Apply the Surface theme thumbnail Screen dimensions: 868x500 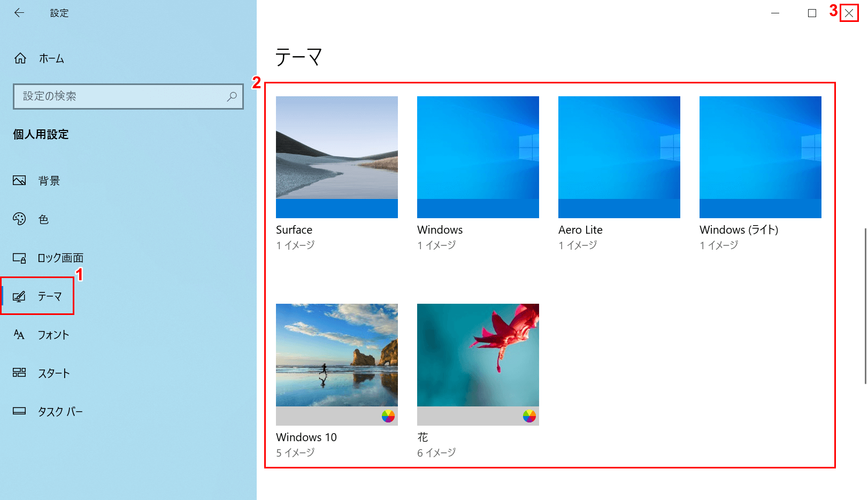(x=337, y=157)
